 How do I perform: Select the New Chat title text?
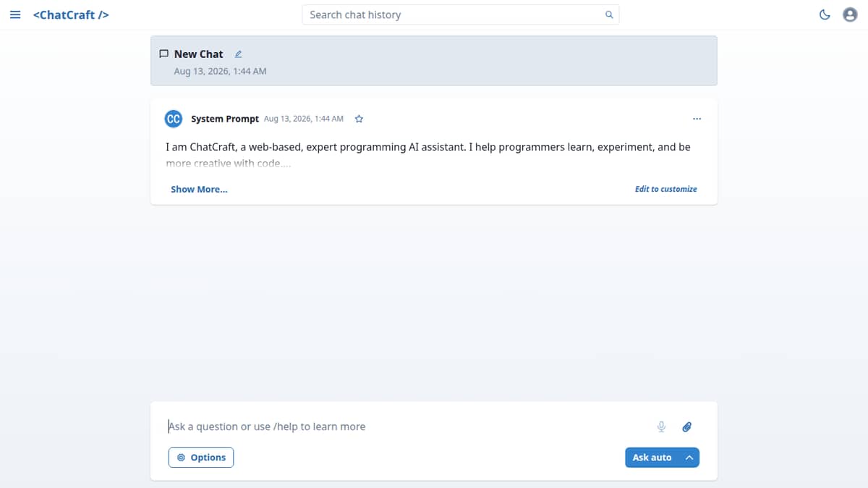pyautogui.click(x=199, y=54)
